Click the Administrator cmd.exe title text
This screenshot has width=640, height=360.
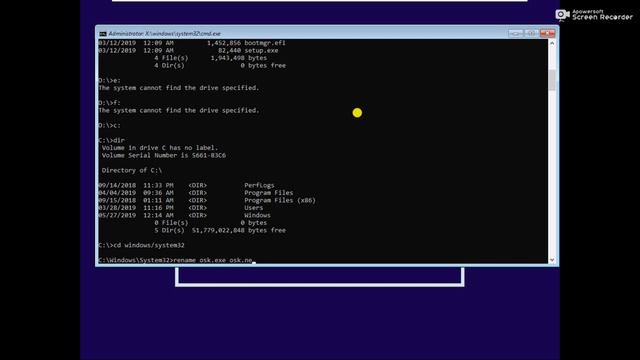coord(164,34)
